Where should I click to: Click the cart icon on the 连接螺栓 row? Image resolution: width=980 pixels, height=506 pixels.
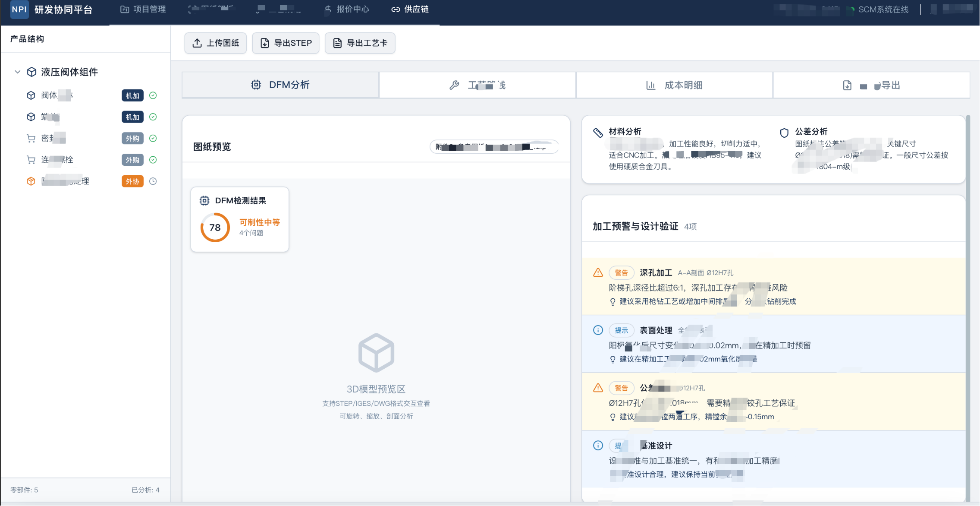[x=31, y=160]
